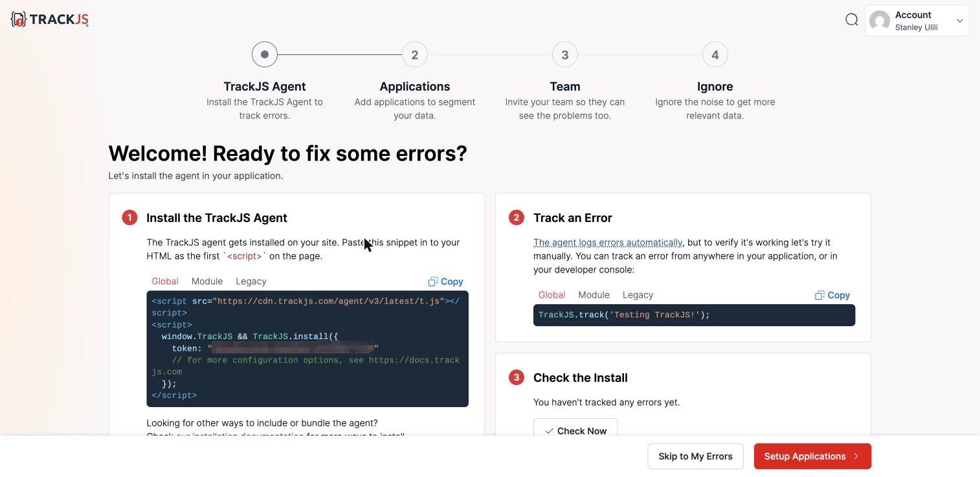Expand the Account dropdown chevron
This screenshot has height=477, width=980.
pyautogui.click(x=960, y=21)
